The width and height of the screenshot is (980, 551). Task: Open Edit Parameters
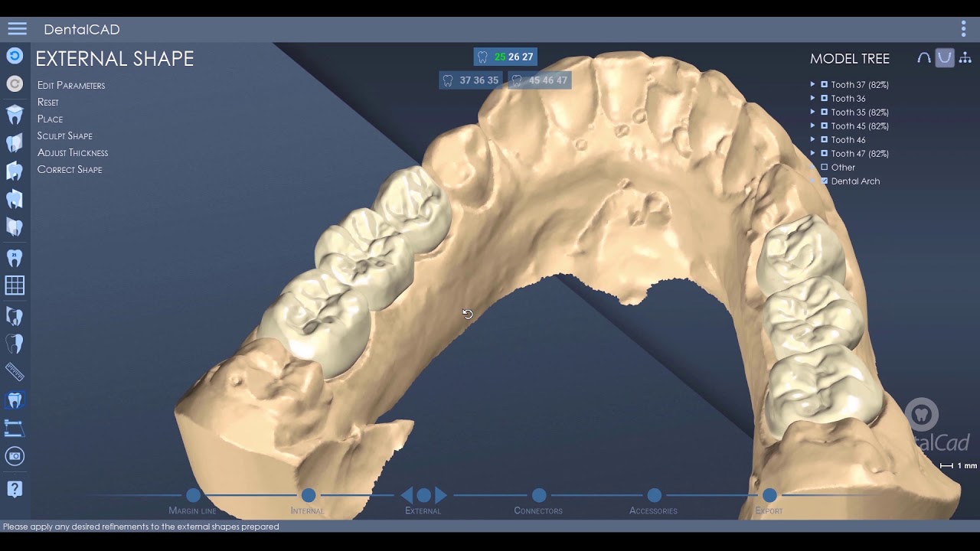click(71, 85)
